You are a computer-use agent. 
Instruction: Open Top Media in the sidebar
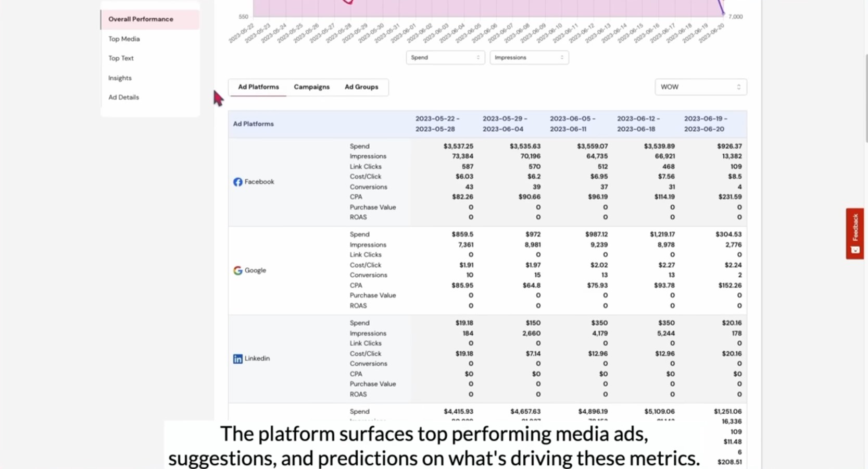[x=124, y=39]
